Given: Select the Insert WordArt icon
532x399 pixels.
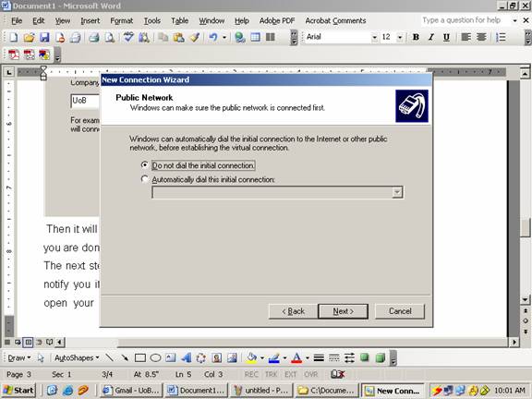Looking at the screenshot, I should pyautogui.click(x=186, y=357).
